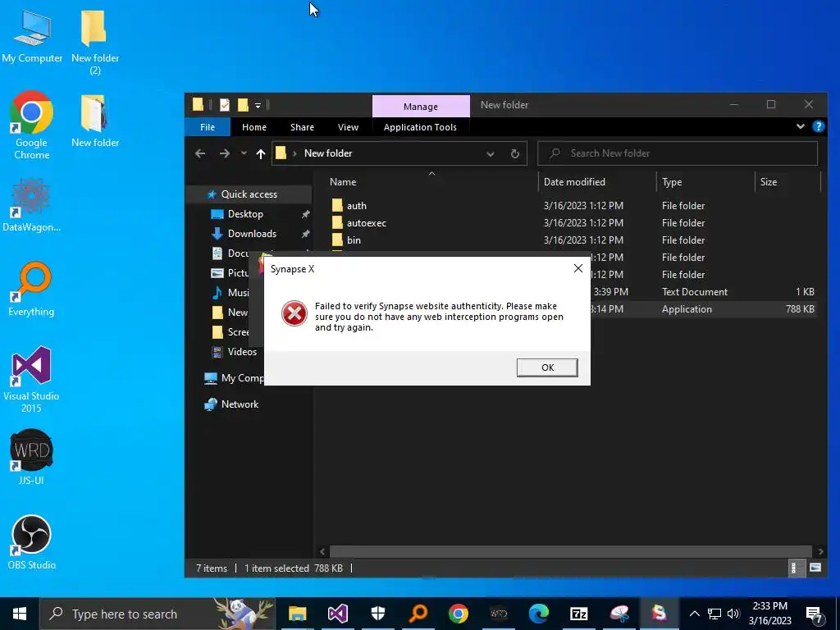The image size is (840, 630).
Task: Switch to View ribbon tab
Action: click(348, 127)
